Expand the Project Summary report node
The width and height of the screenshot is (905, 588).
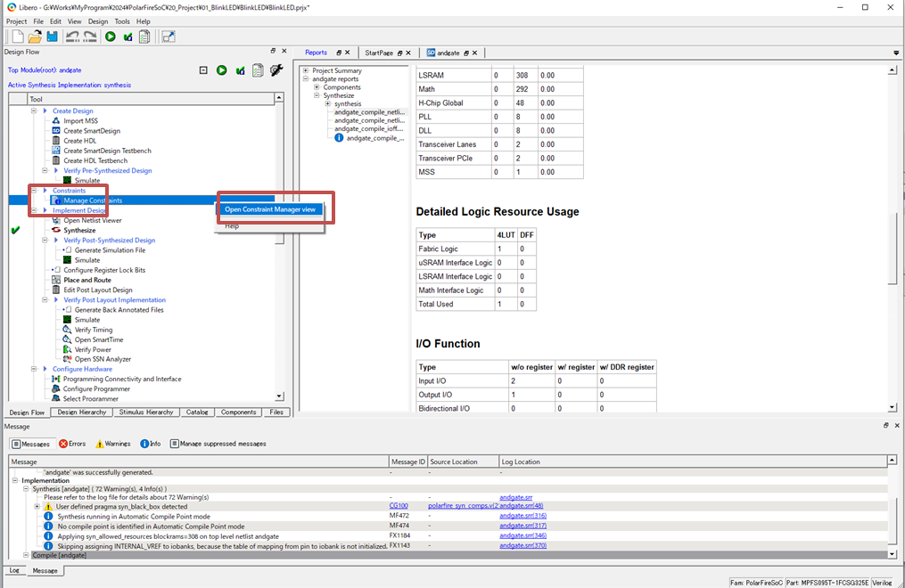(306, 70)
